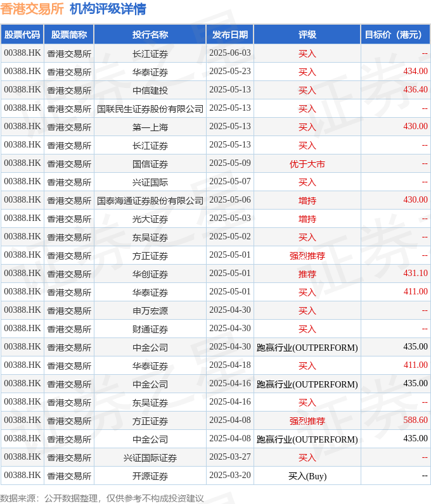Click the 发布日期 column header

tap(230, 34)
